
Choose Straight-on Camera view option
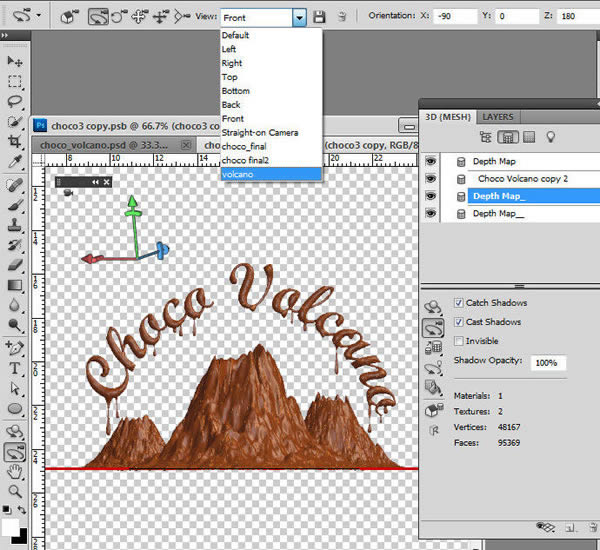271,132
